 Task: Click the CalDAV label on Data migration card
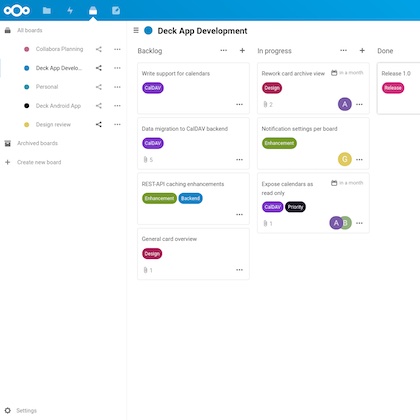point(153,143)
